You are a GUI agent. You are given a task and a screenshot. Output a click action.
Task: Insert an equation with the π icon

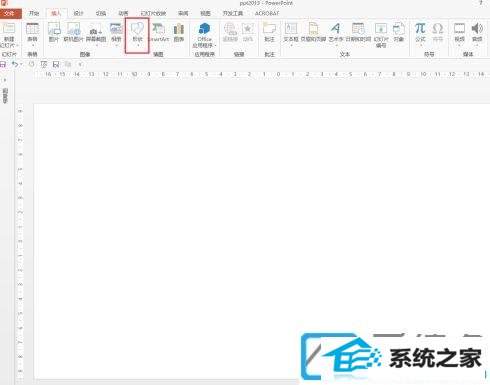(x=420, y=33)
